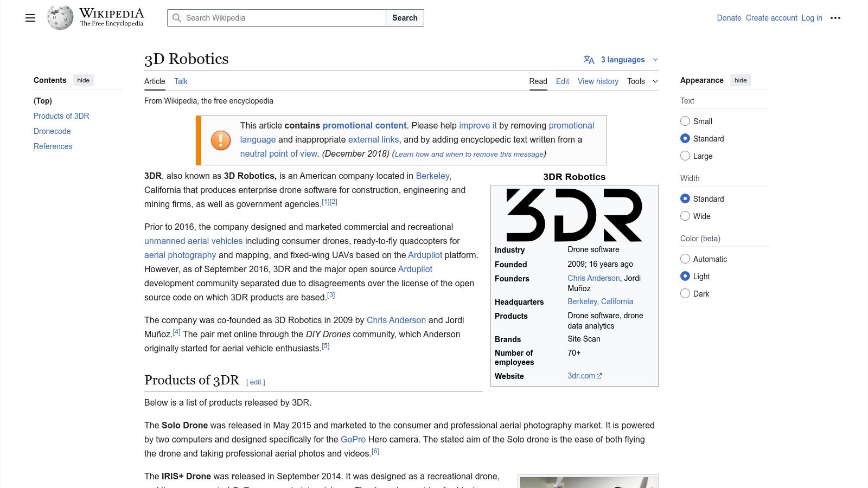Select the Read tab
The image size is (868, 488).
[x=538, y=81]
